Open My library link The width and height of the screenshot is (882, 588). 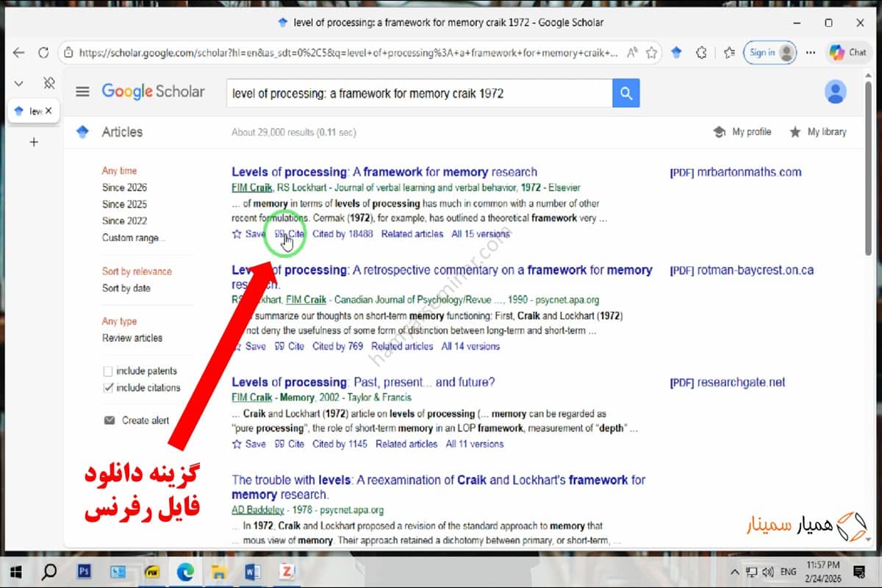click(x=817, y=132)
